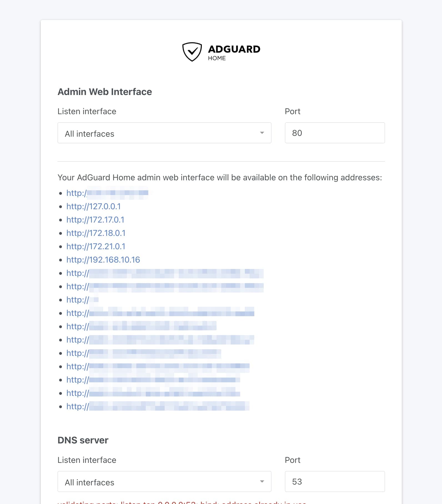
Task: Open the DNS server listen interface dropdown
Action: point(164,482)
